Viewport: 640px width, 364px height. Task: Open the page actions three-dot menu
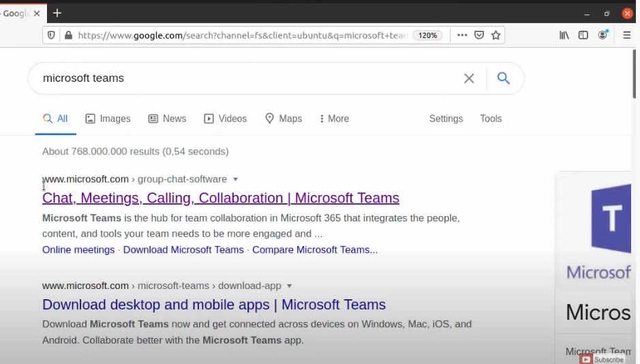pos(462,35)
